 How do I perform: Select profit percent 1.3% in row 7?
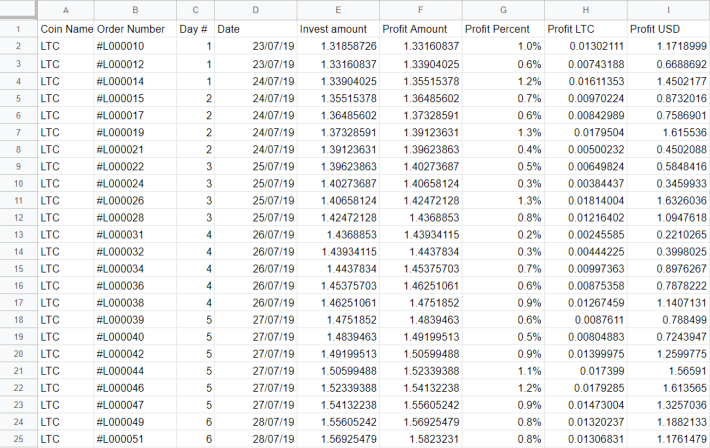click(503, 132)
